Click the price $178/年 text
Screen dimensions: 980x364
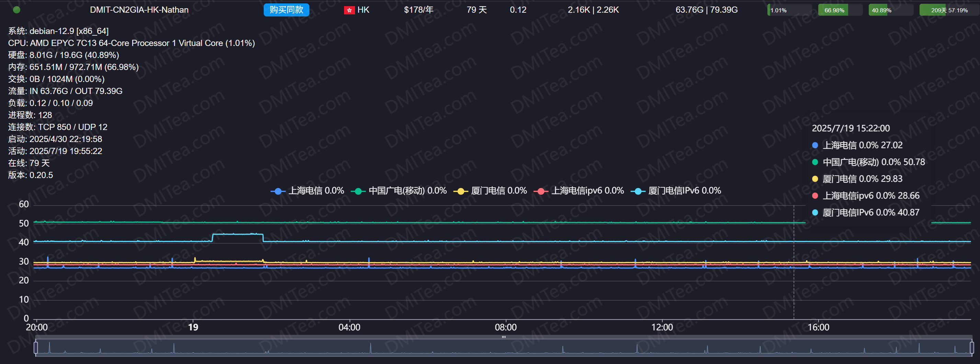coord(419,10)
